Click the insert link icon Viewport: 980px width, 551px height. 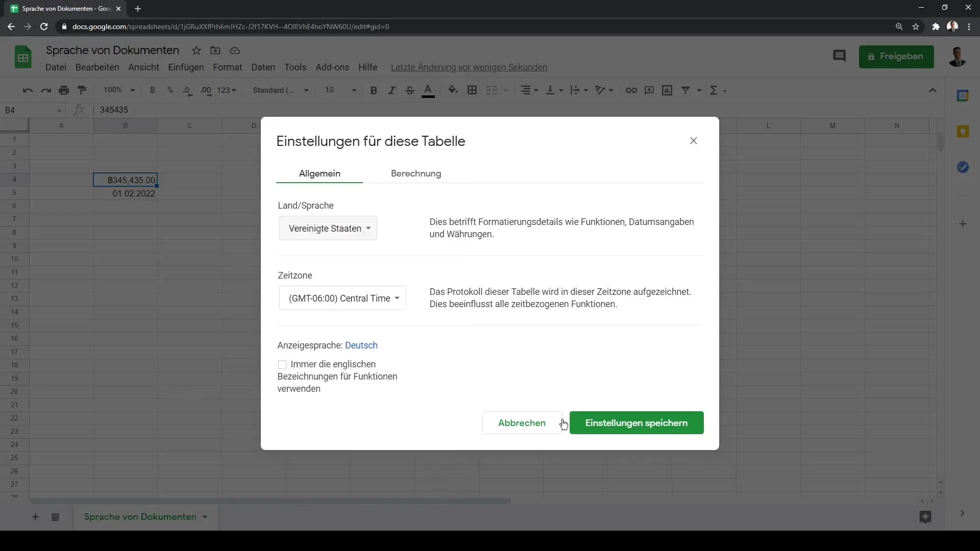(x=631, y=90)
